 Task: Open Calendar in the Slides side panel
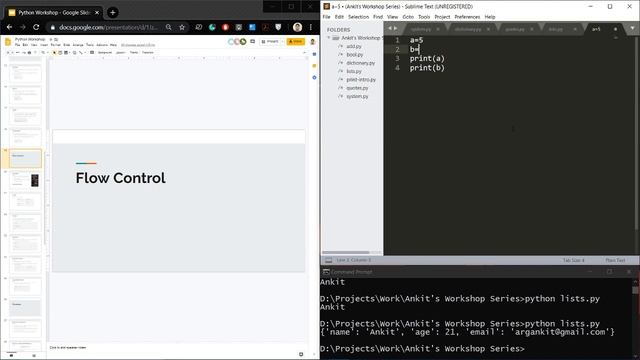pos(314,54)
